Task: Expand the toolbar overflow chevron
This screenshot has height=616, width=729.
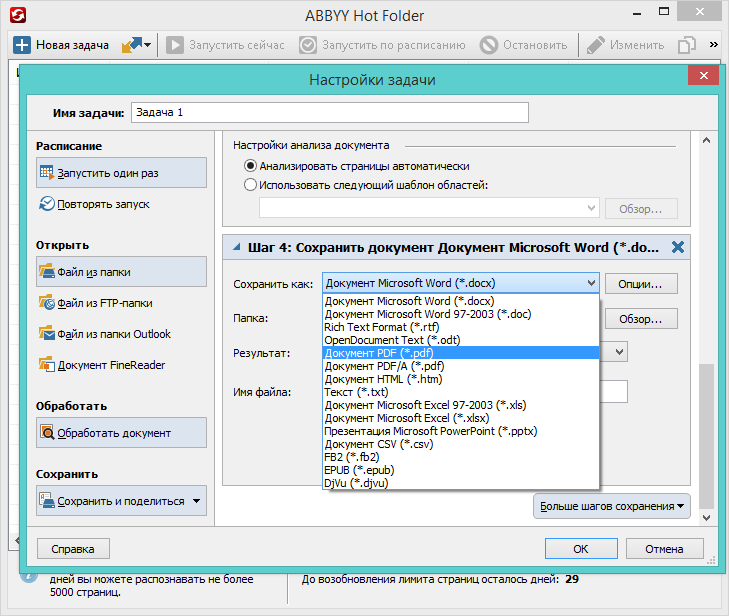Action: (x=714, y=45)
